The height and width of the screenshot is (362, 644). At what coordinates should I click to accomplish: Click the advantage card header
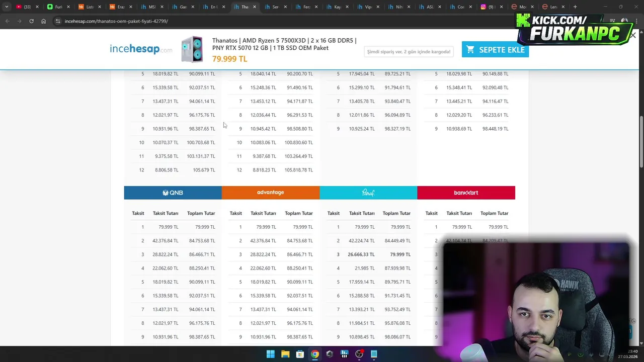(271, 193)
